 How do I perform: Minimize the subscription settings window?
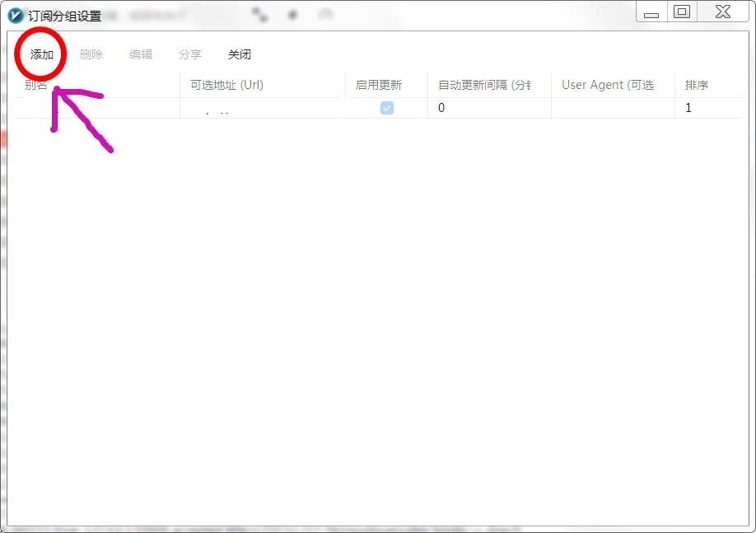point(651,12)
